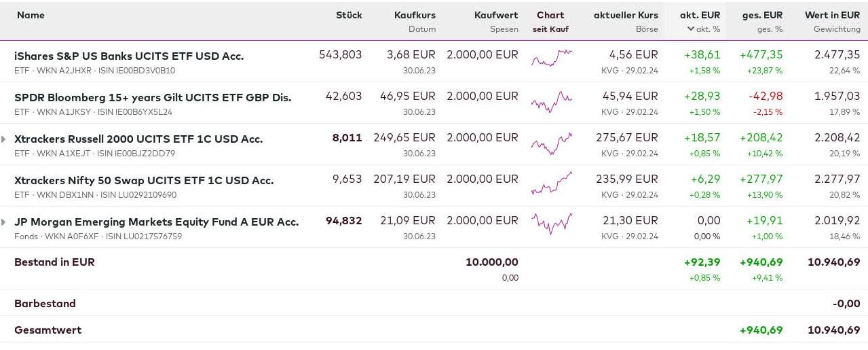The width and height of the screenshot is (868, 350).
Task: Sort by the aktueller Kurs column header
Action: (x=626, y=15)
